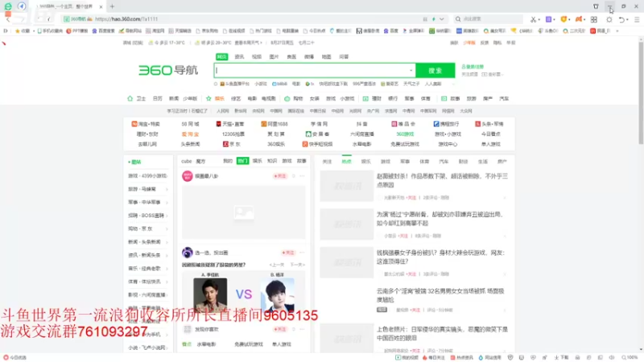Open 快手短视频 site icon link
The width and height of the screenshot is (644, 362).
click(x=305, y=144)
